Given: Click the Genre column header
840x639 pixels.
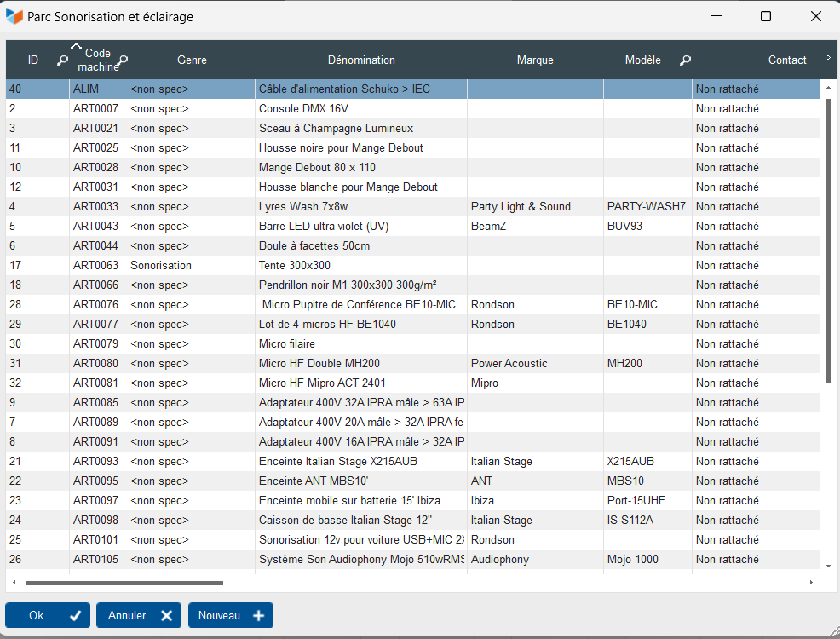Looking at the screenshot, I should [x=192, y=60].
